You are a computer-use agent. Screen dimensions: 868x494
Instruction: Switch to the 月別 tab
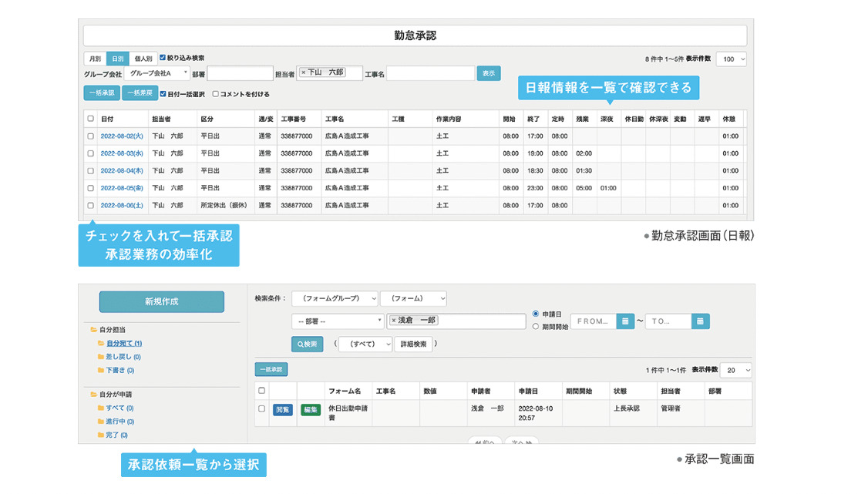pos(96,59)
